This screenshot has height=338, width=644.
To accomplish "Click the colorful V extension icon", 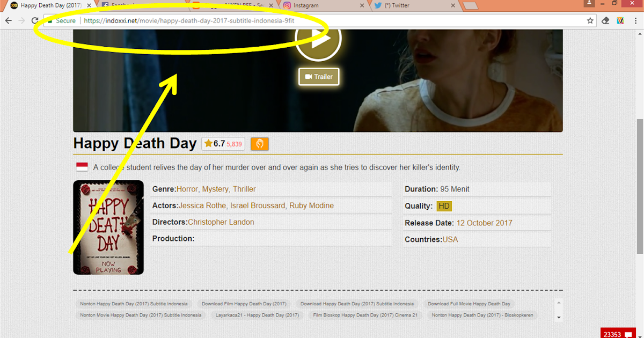I will (x=620, y=20).
